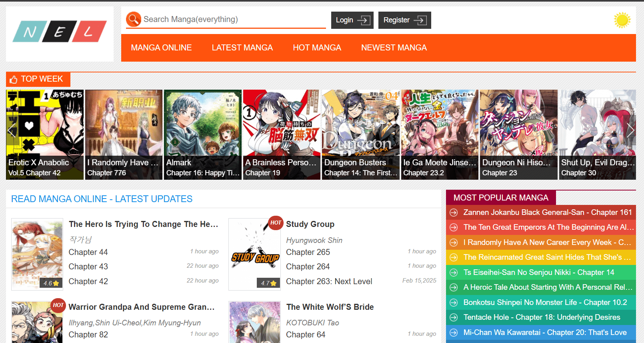Click the arrow icon beside The Ten Great Emperors

454,227
